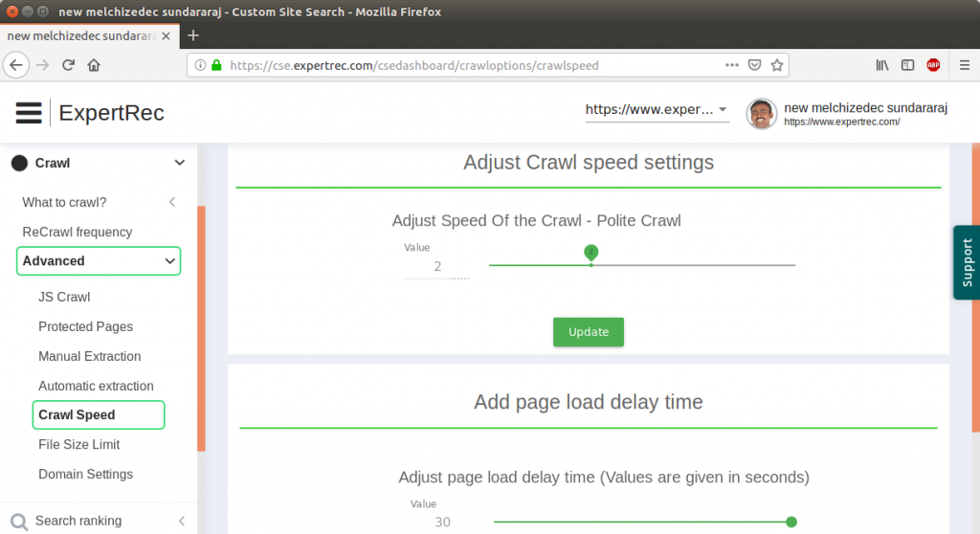The height and width of the screenshot is (534, 980).
Task: Open Automatic extraction settings
Action: click(96, 386)
